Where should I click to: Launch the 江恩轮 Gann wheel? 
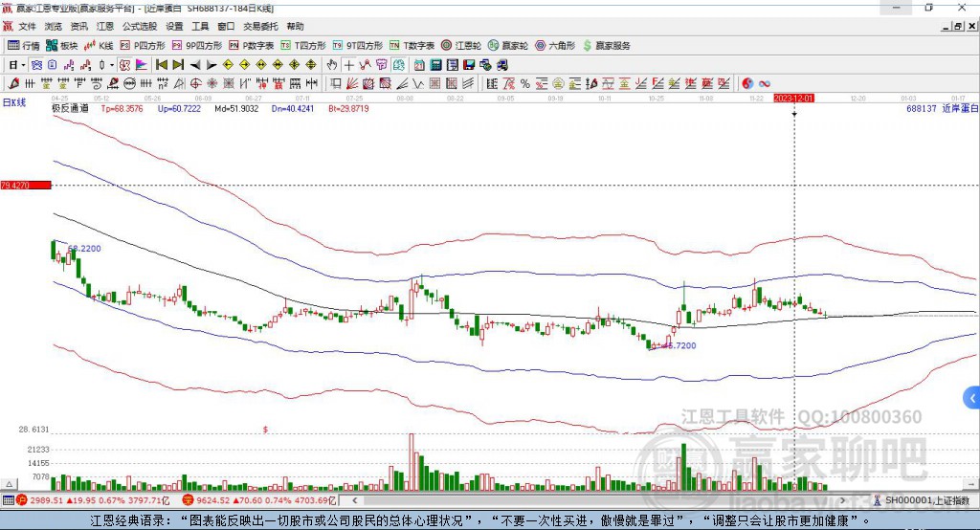coord(461,46)
